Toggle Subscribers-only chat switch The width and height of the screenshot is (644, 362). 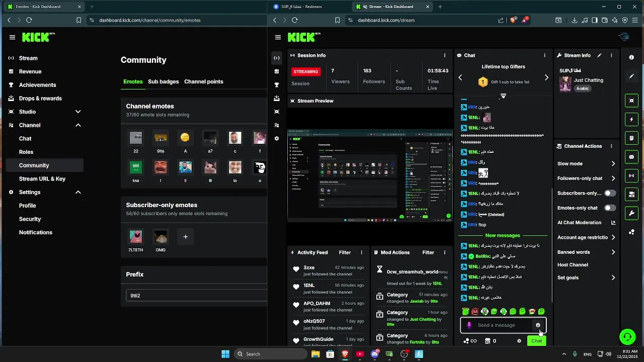click(610, 193)
